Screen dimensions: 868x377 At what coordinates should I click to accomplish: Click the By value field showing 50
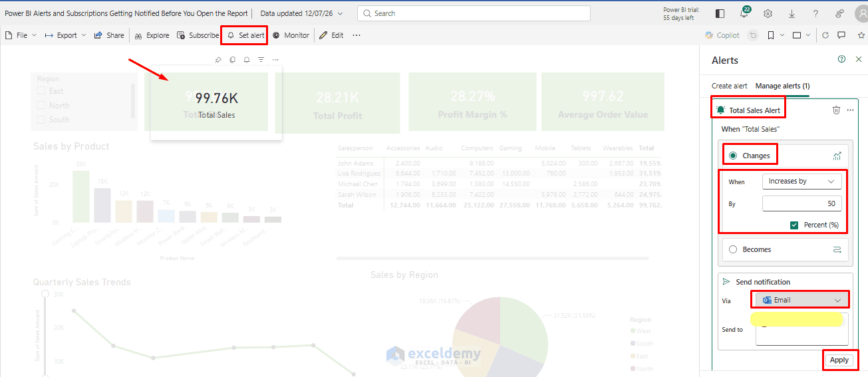pyautogui.click(x=802, y=203)
